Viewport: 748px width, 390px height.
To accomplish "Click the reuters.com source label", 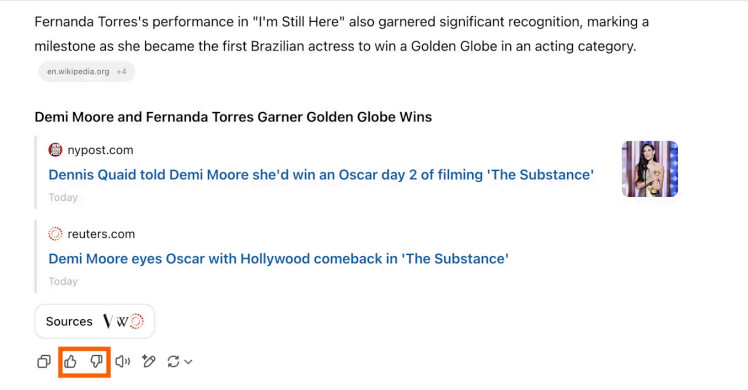I will click(101, 234).
